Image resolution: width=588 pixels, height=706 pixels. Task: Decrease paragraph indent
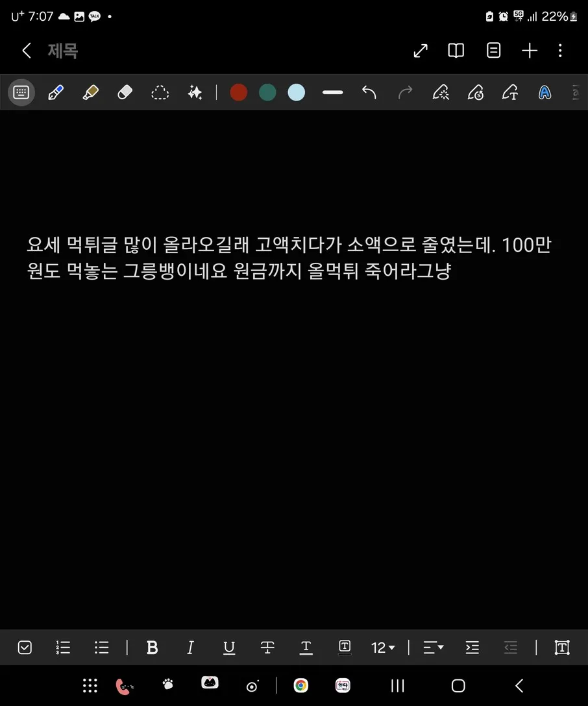pyautogui.click(x=511, y=648)
